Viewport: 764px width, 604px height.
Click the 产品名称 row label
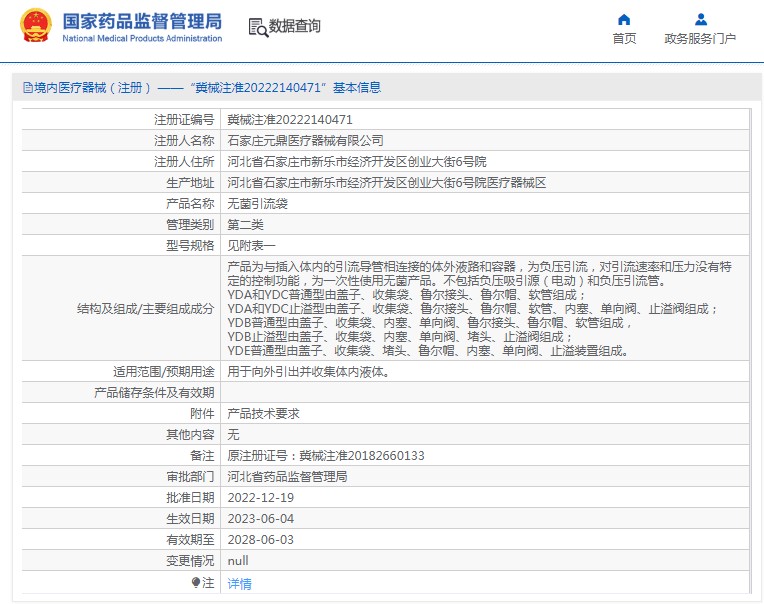coord(190,203)
